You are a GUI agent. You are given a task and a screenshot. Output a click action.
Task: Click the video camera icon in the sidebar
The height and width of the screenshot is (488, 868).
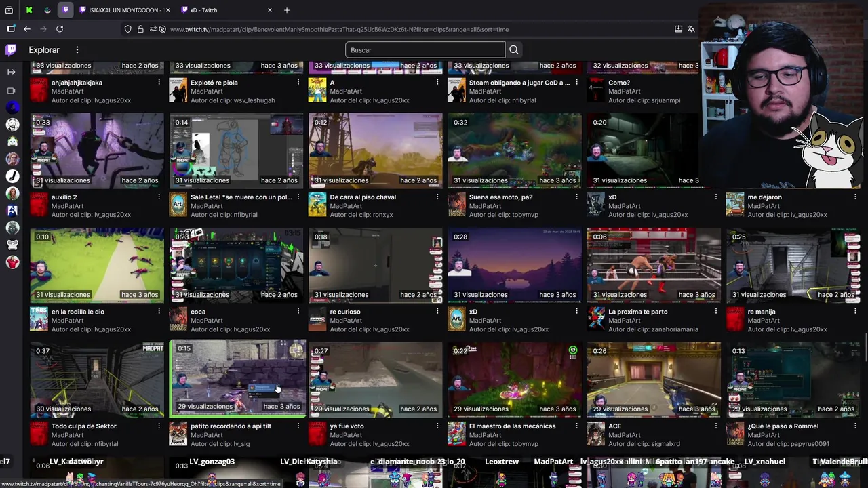pos(11,90)
